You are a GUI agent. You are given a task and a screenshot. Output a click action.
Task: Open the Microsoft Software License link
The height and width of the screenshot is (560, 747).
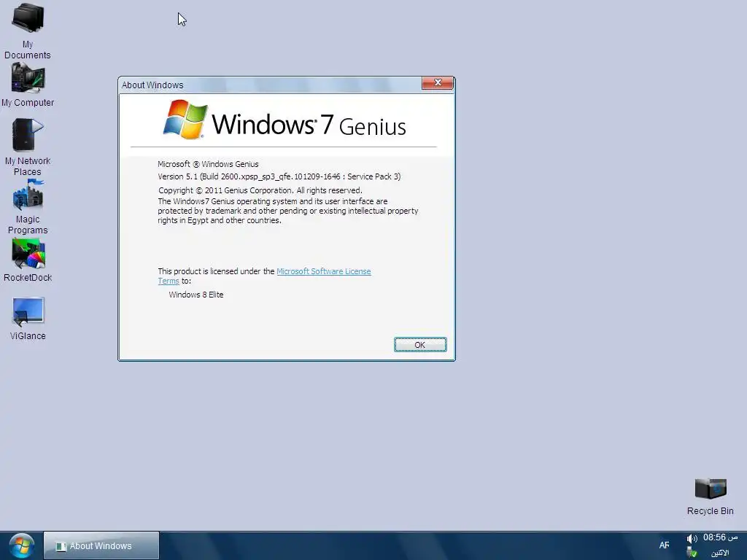(323, 271)
